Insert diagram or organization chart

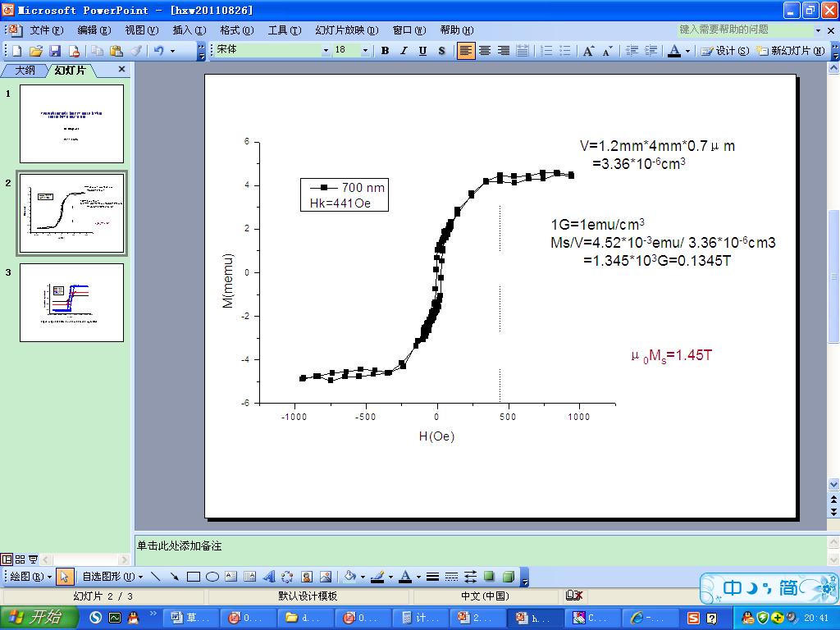(x=288, y=577)
